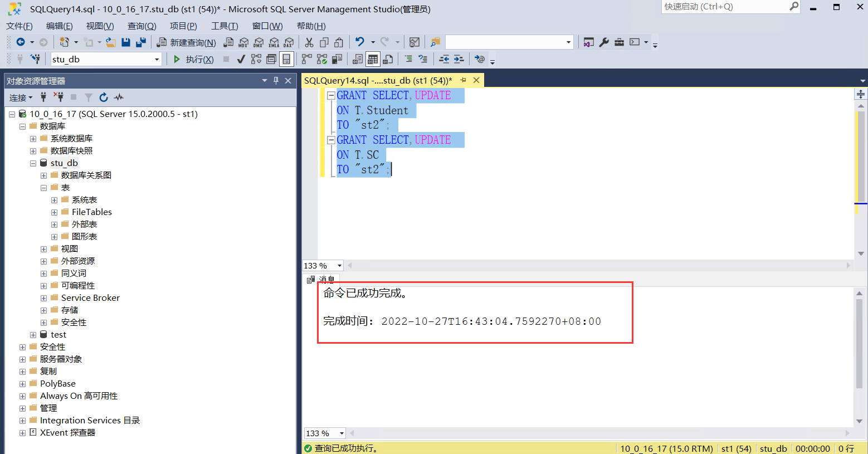Click the toolbox icon in the toolbar
The height and width of the screenshot is (454, 868).
coord(619,42)
